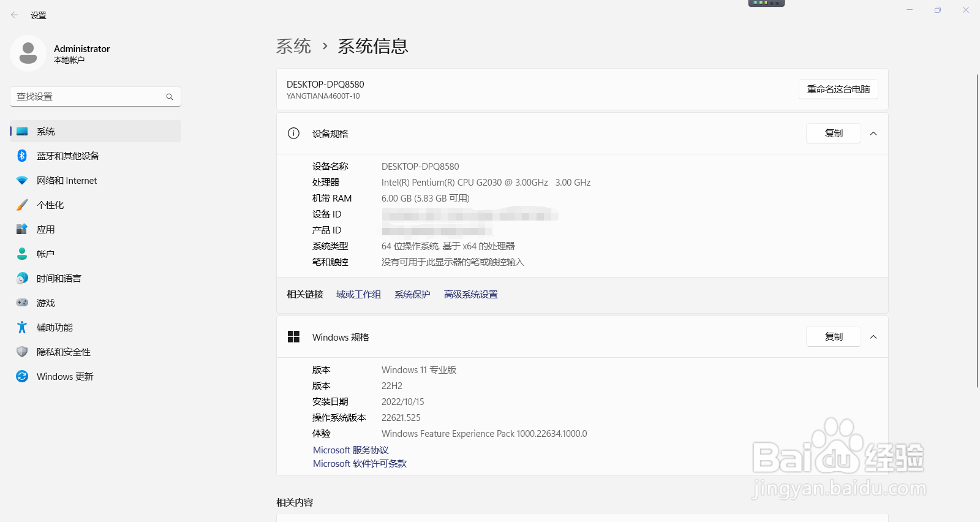Open the 系统保护 link

pos(412,295)
